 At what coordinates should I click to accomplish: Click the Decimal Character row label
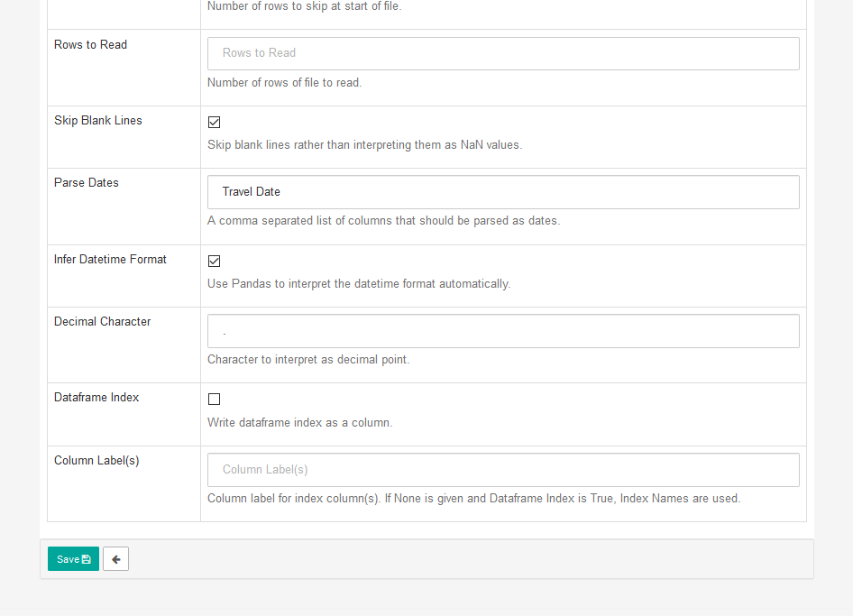102,321
